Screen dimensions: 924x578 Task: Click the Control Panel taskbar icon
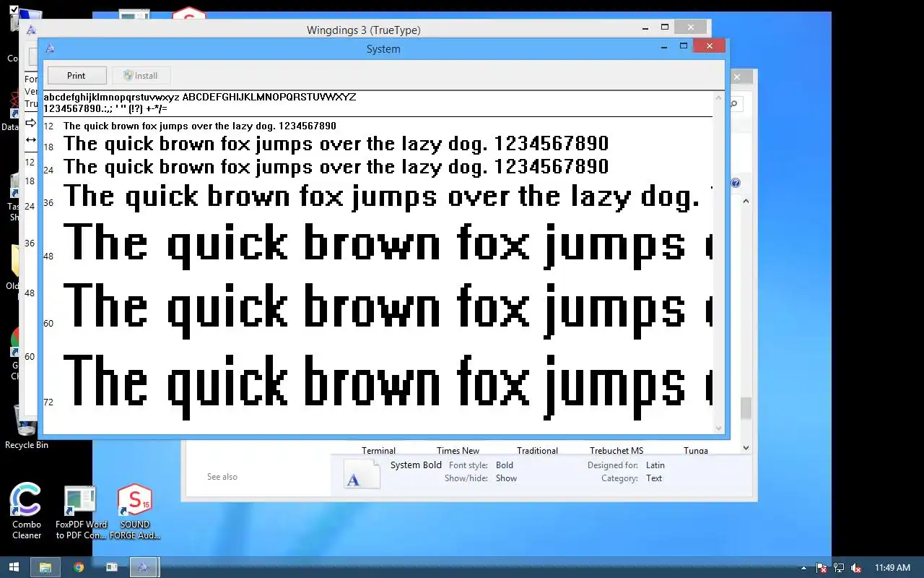[112, 567]
